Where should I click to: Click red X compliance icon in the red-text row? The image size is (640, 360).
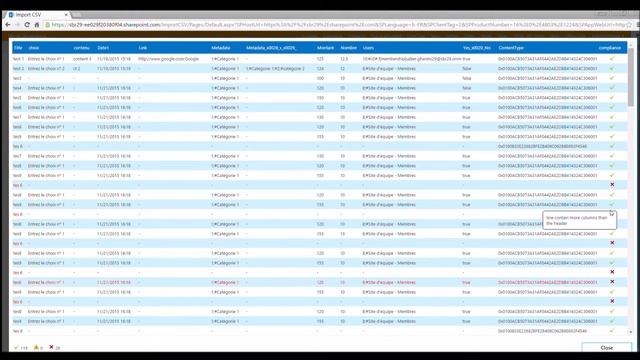pos(612,282)
